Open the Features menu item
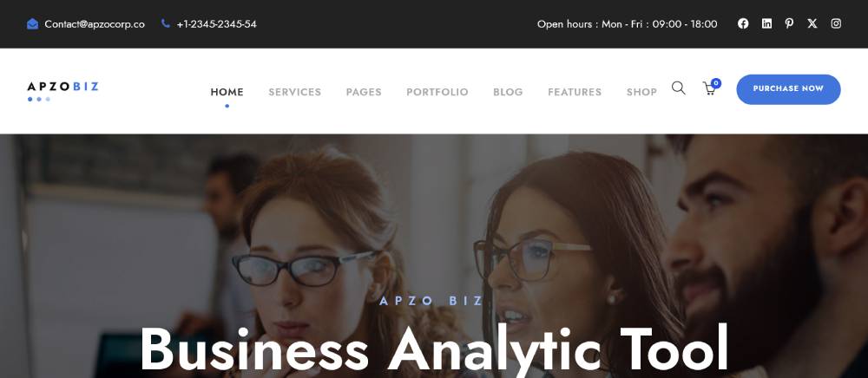This screenshot has width=868, height=378. (x=575, y=92)
